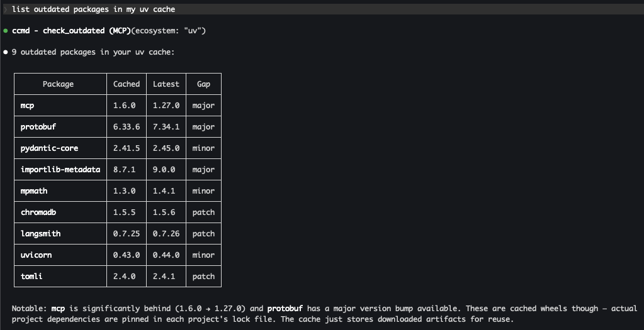Click protobuf latest version '7.34.1'
The height and width of the screenshot is (330, 644).
pyautogui.click(x=166, y=127)
